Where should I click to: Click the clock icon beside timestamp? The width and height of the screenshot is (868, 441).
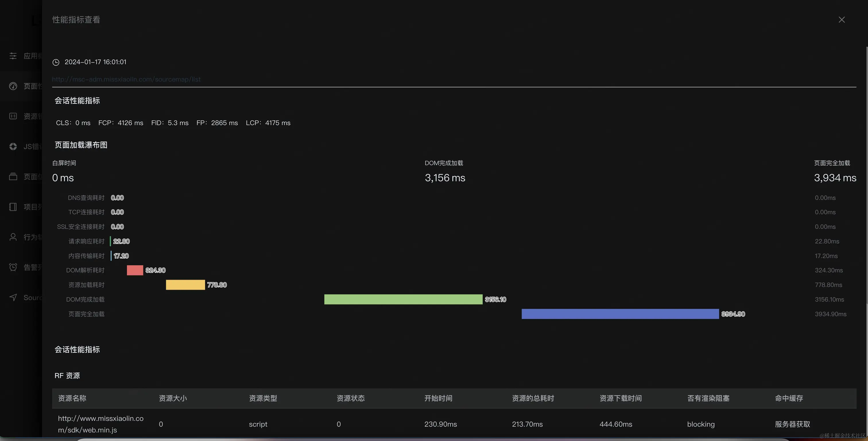56,62
